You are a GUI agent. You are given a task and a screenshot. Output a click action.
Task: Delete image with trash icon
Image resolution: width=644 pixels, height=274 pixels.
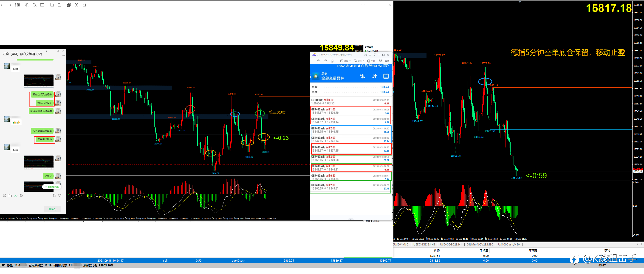[x=332, y=61]
